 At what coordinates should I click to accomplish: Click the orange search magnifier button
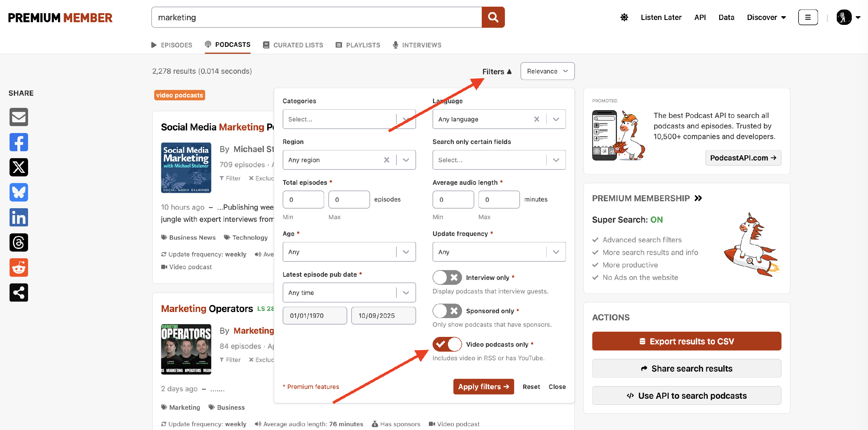(x=493, y=17)
